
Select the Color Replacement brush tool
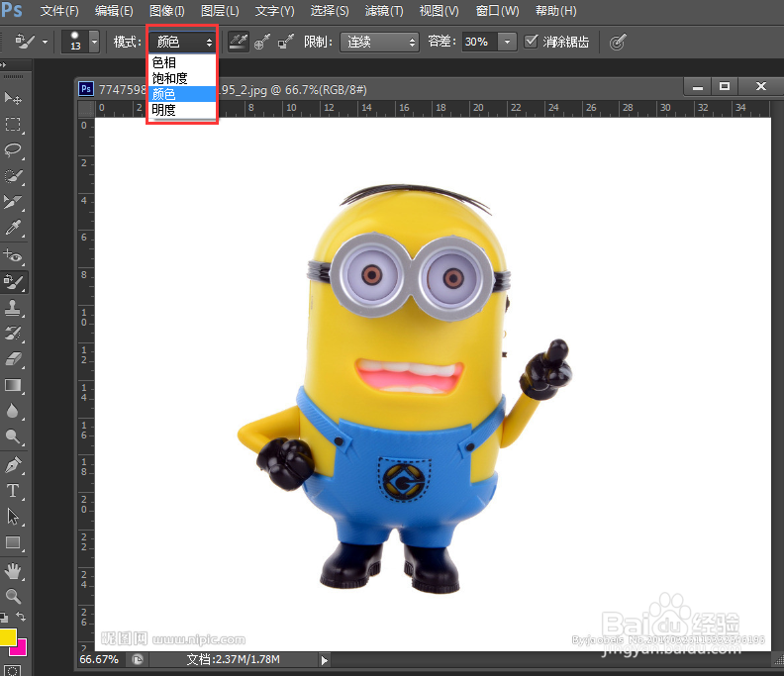click(13, 282)
